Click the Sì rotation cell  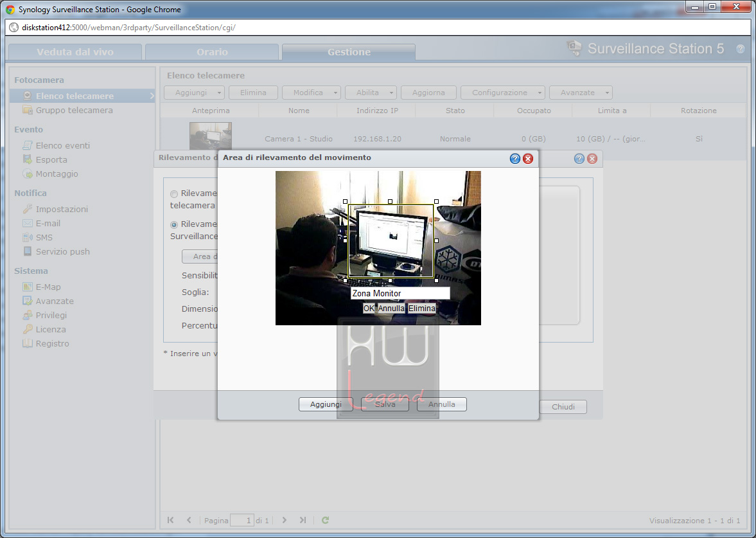pyautogui.click(x=699, y=139)
